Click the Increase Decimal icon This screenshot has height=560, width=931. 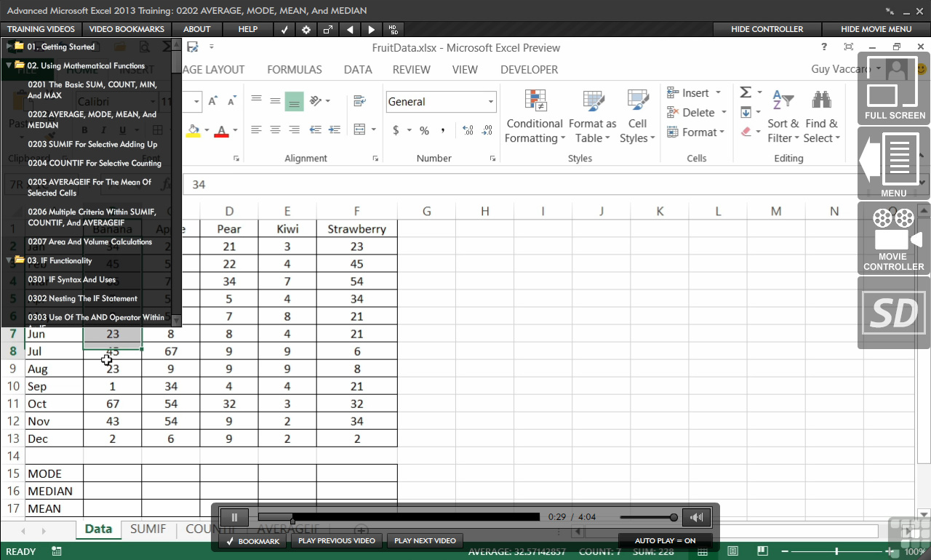pos(468,131)
